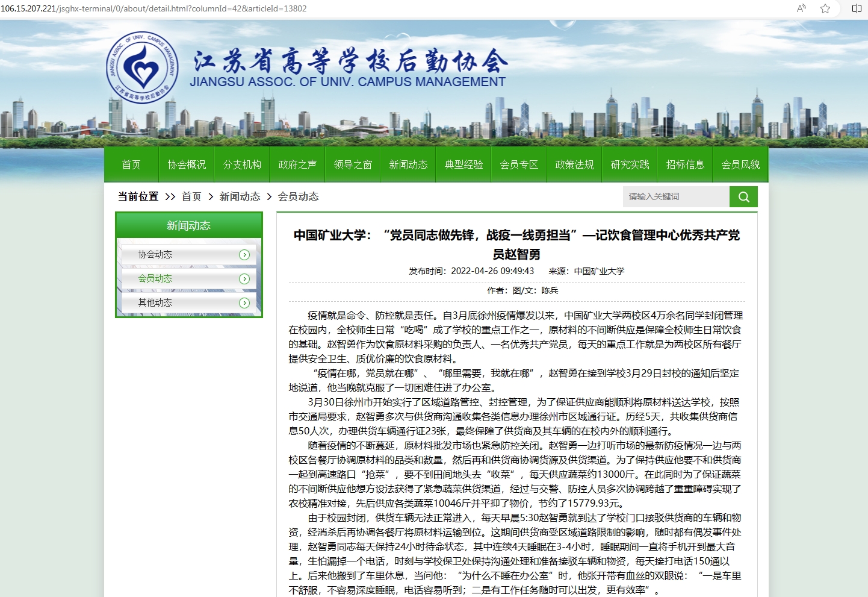
Task: Click the 江苏省高等学校后勤协会 banner title
Action: pyautogui.click(x=350, y=60)
